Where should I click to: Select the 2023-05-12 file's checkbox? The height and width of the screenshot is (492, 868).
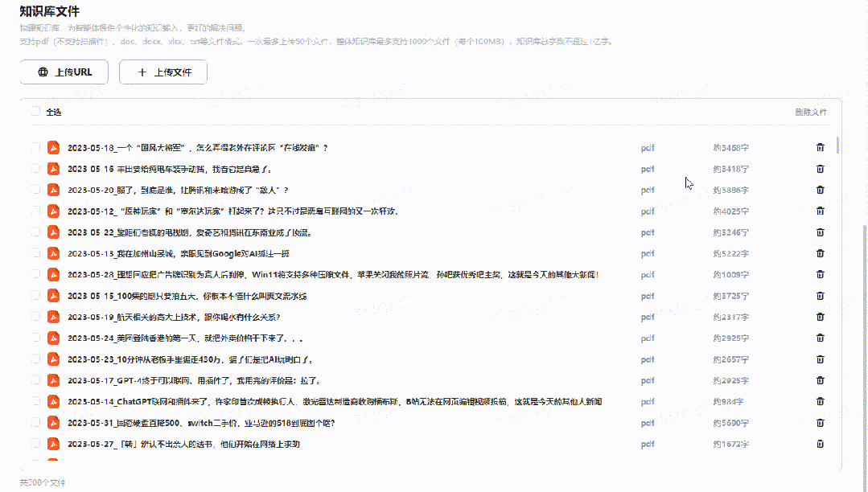point(36,211)
